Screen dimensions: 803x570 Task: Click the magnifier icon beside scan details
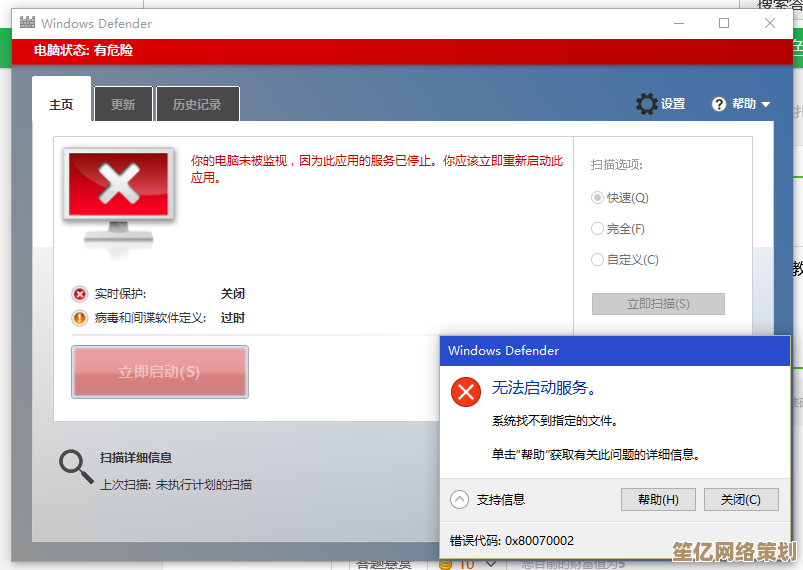point(75,465)
